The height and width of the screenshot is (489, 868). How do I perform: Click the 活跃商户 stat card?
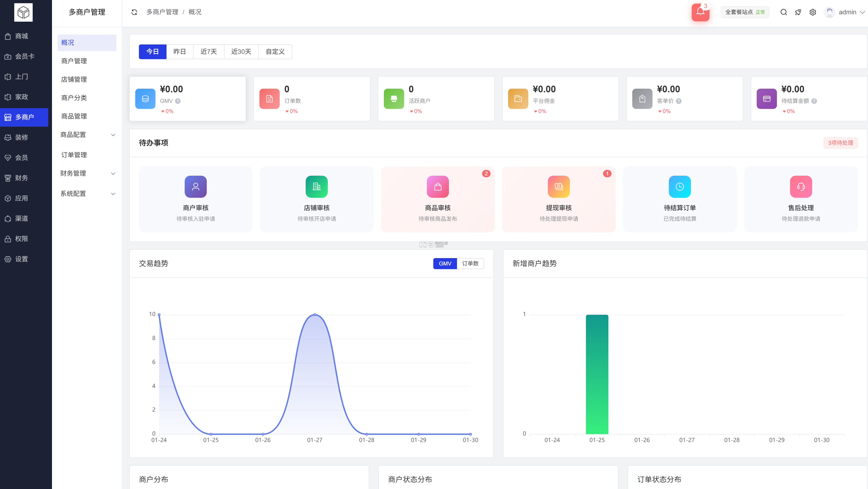tap(436, 99)
